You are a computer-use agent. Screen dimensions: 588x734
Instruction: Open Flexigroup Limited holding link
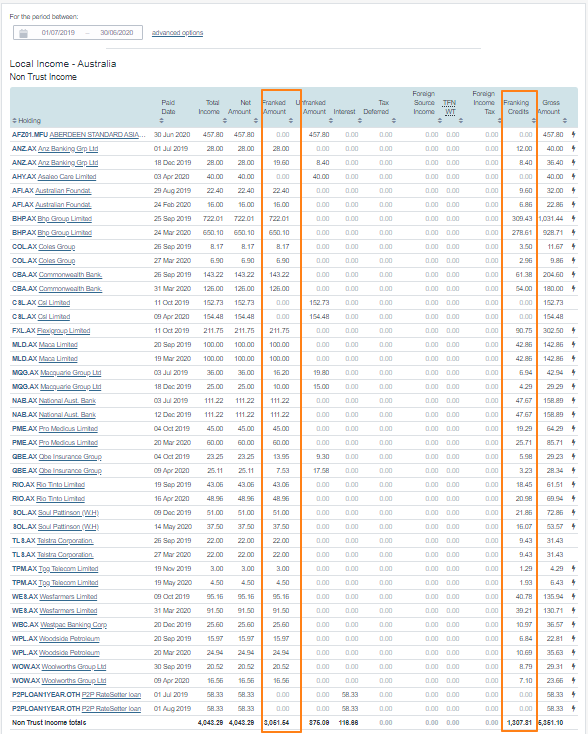(x=64, y=331)
